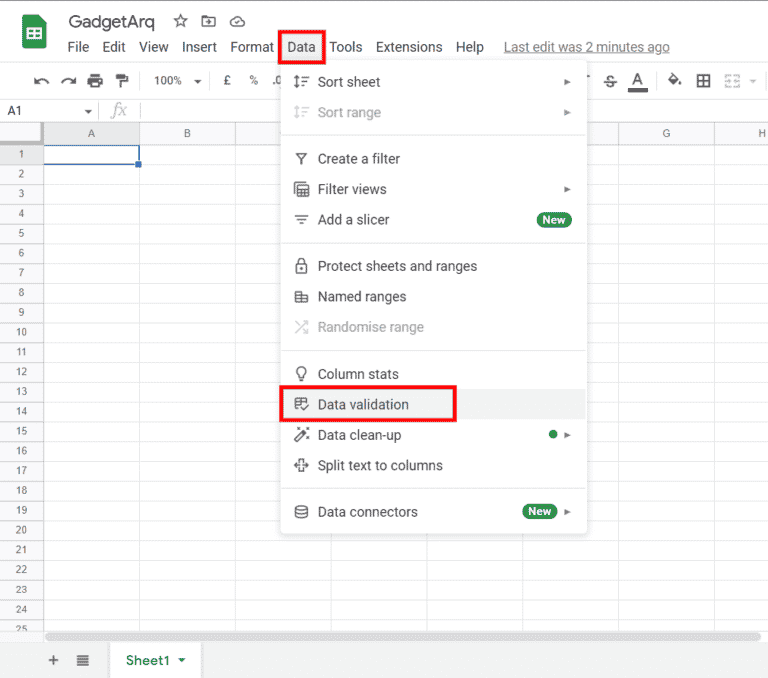This screenshot has height=678, width=768.
Task: Show all sheets list icon
Action: [x=83, y=660]
